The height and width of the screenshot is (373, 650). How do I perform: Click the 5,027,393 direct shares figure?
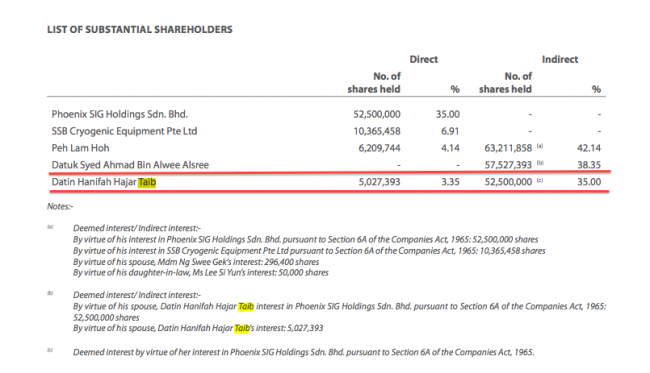click(379, 182)
